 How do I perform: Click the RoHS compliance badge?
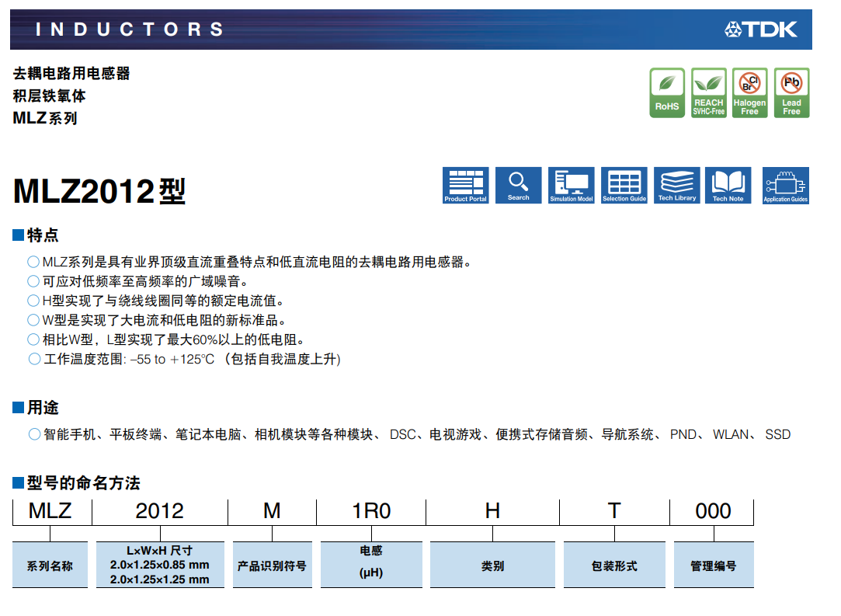[666, 93]
